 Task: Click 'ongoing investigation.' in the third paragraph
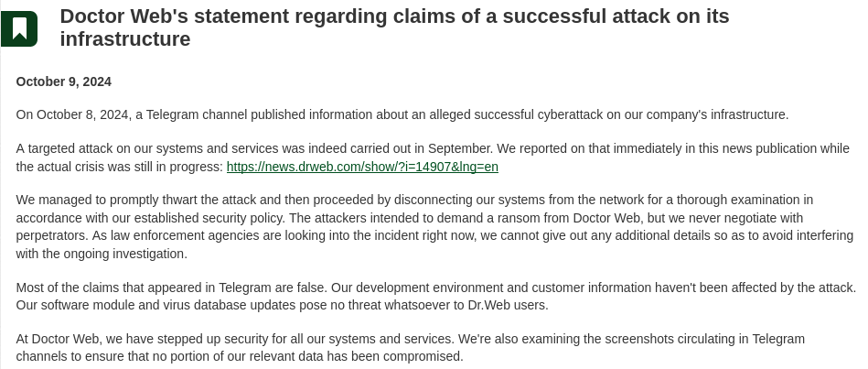tap(125, 254)
